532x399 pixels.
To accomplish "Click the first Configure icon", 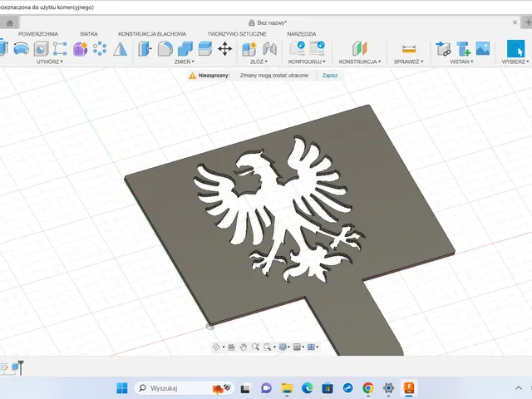I will pos(298,48).
